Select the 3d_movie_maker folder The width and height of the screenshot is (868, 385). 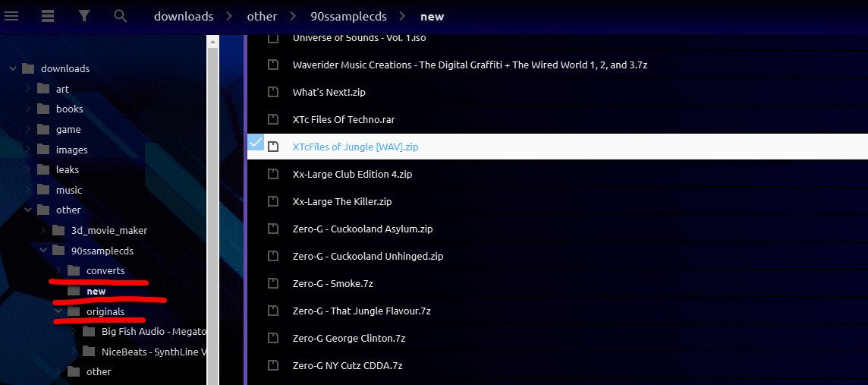(109, 230)
